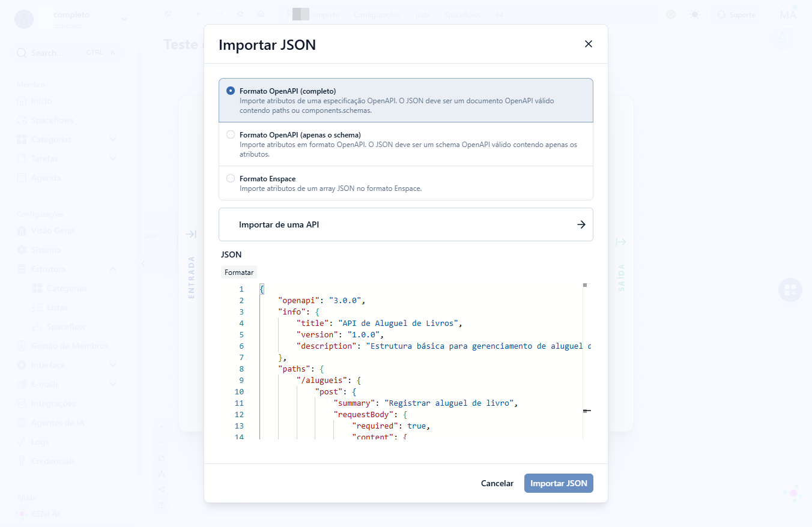Viewport: 812px width, 527px height.
Task: Click the Credenciais key icon in the sidebar
Action: 22,461
